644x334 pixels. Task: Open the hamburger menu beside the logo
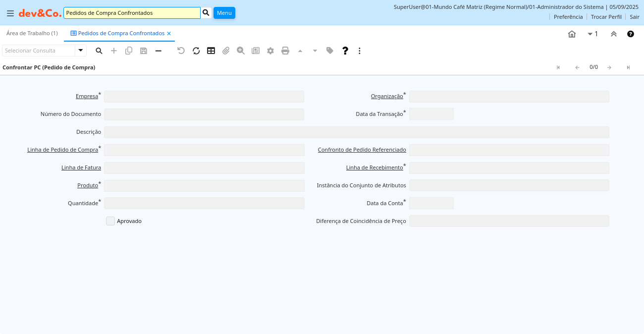click(x=10, y=13)
